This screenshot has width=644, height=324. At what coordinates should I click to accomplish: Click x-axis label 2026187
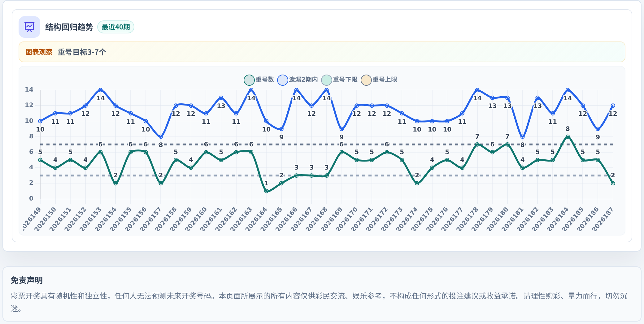pos(603,219)
